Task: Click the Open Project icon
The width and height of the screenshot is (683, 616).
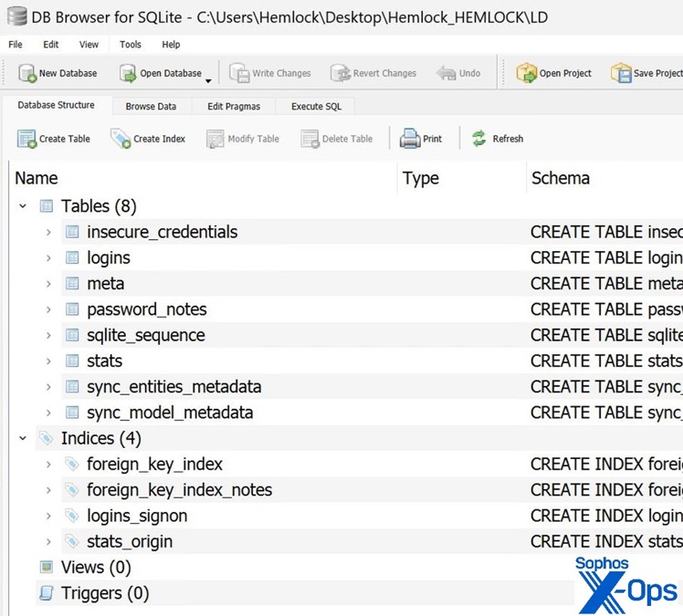Action: (x=526, y=73)
